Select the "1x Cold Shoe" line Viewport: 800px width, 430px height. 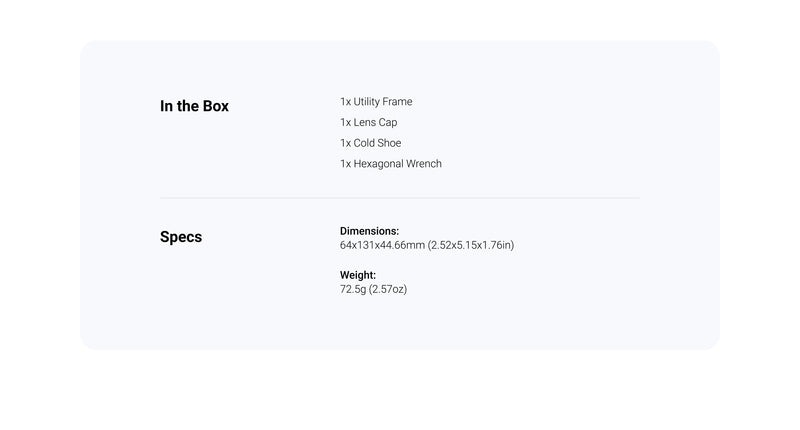coord(370,143)
